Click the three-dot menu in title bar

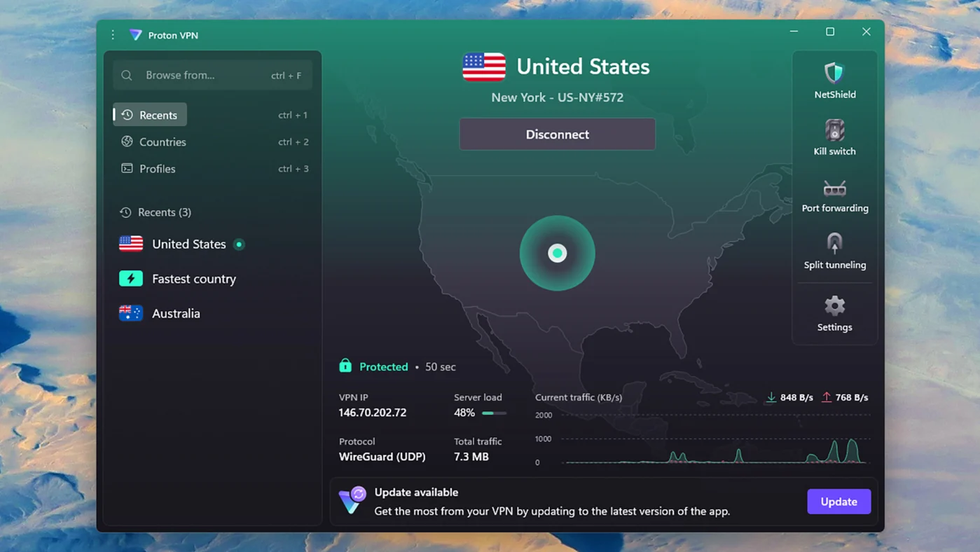click(113, 35)
